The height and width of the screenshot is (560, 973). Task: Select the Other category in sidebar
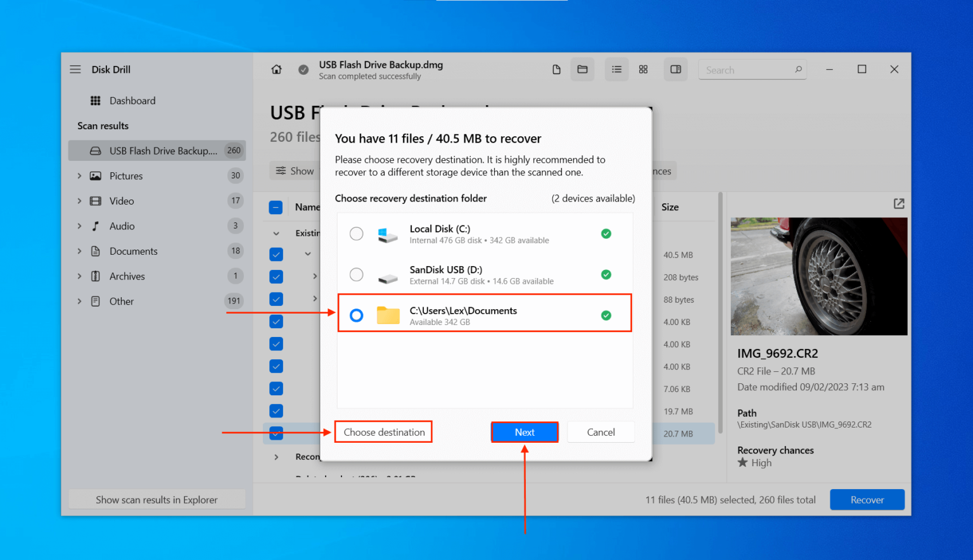[121, 301]
